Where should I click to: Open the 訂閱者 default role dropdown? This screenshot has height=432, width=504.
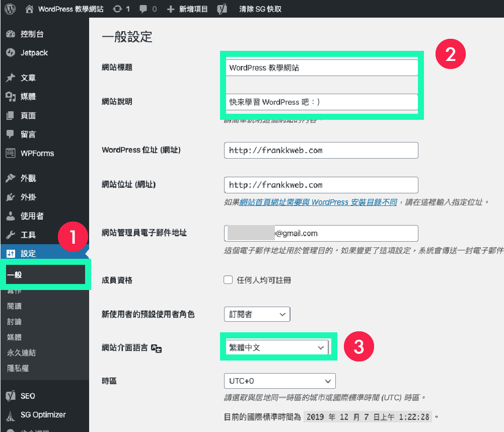pyautogui.click(x=257, y=314)
